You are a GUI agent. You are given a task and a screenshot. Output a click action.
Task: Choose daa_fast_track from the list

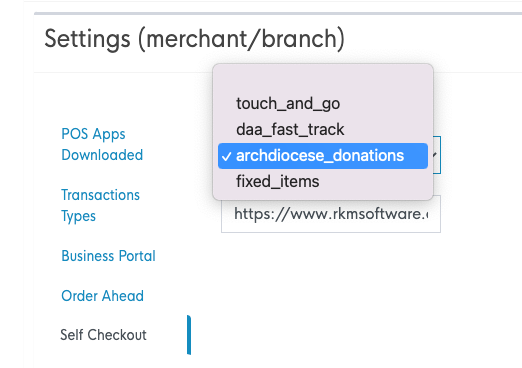[x=323, y=129]
